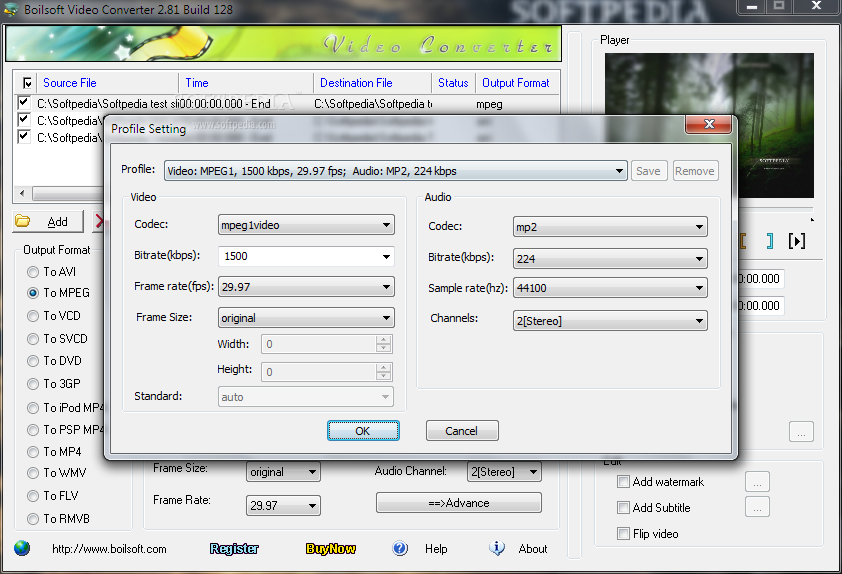Click the Width spinner field
This screenshot has width=842, height=574.
tap(326, 344)
